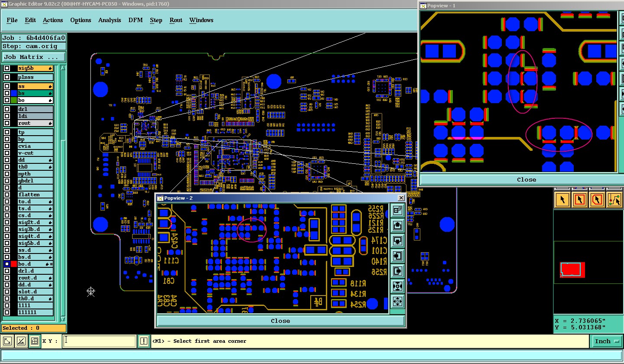Close the Popview-2 window via Close button
624x364 pixels.
[280, 321]
